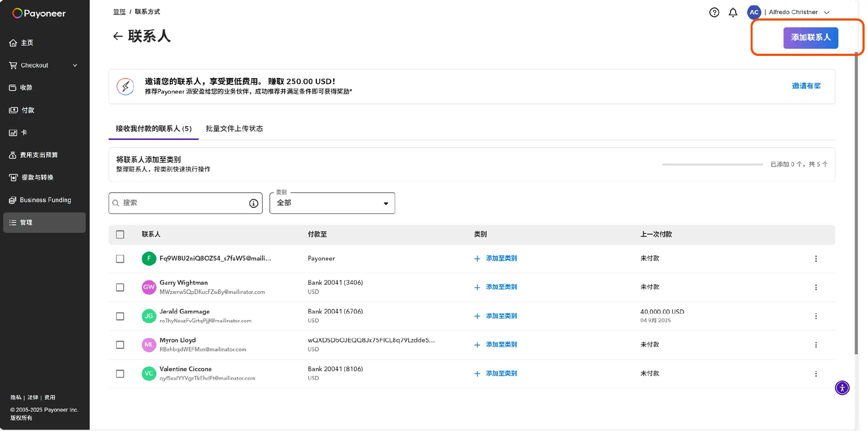Click the ML avatar for Myron Lloyd

[x=149, y=345]
